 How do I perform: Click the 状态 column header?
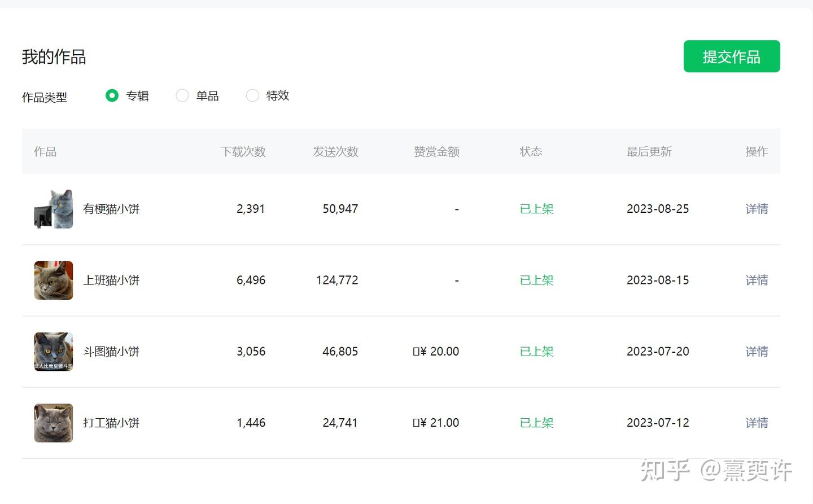click(531, 152)
